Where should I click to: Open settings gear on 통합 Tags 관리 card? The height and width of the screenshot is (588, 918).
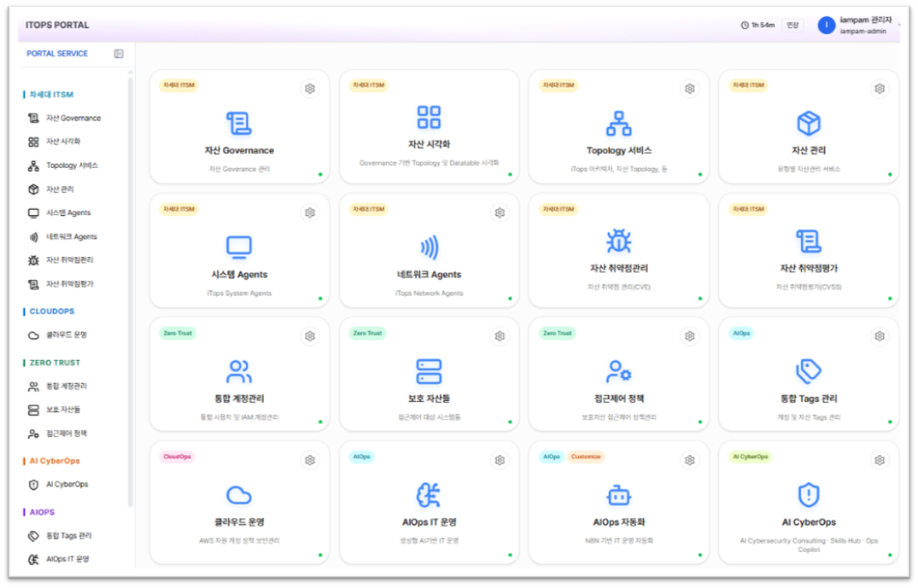point(880,336)
